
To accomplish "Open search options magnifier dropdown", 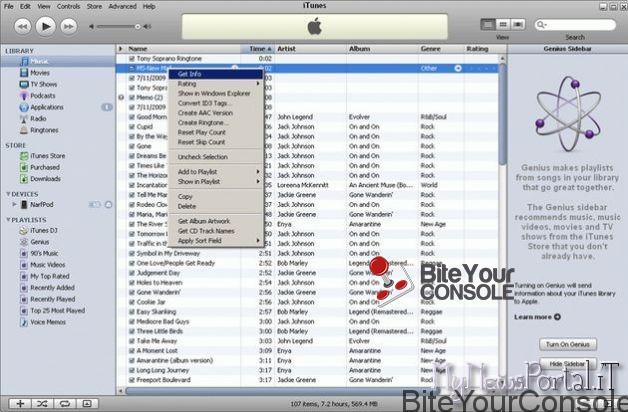I will [541, 25].
